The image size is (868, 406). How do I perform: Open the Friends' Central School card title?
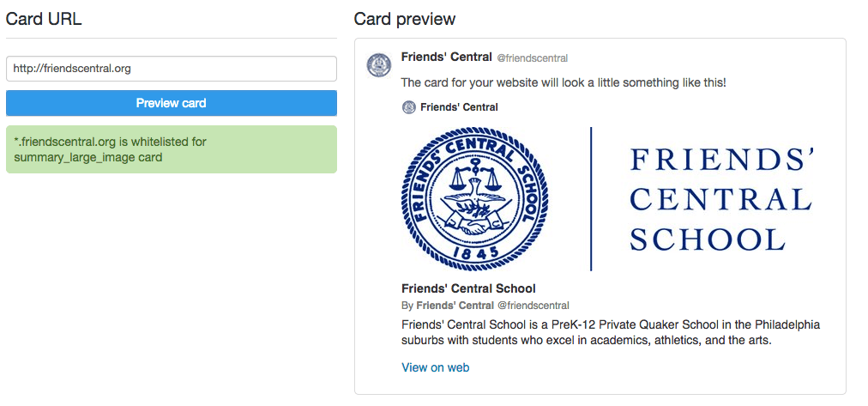[x=468, y=288]
